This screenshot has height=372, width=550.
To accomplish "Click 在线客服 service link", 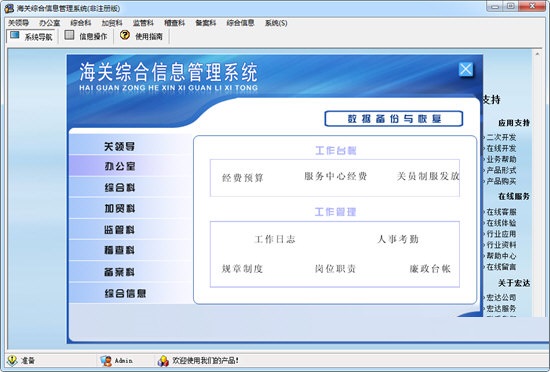I will pos(501,212).
